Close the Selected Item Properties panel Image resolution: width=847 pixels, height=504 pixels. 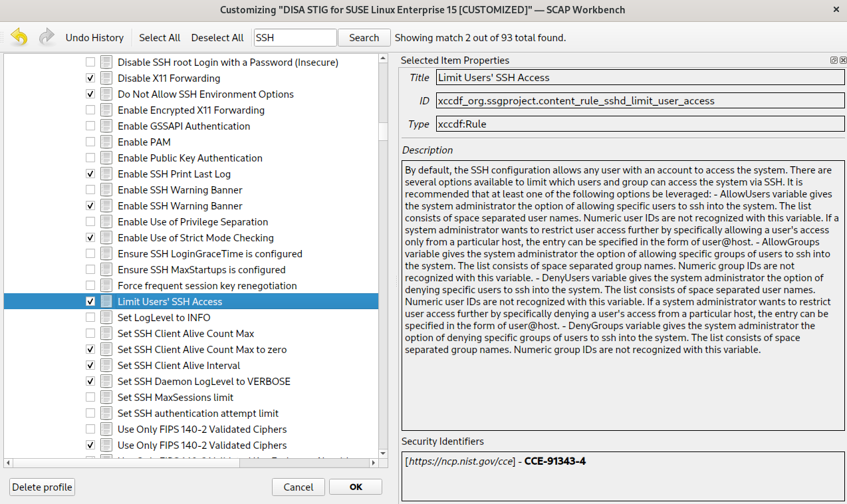pyautogui.click(x=842, y=61)
